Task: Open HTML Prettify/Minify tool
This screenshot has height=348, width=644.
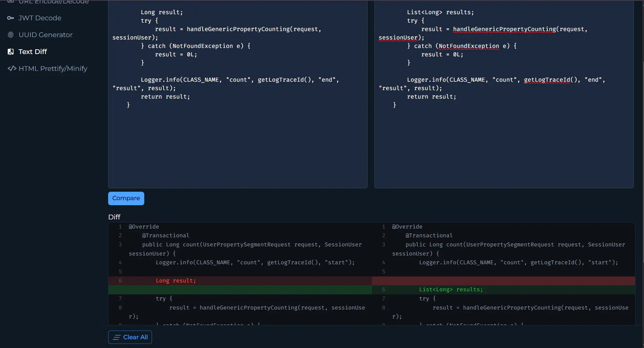Action: [53, 69]
